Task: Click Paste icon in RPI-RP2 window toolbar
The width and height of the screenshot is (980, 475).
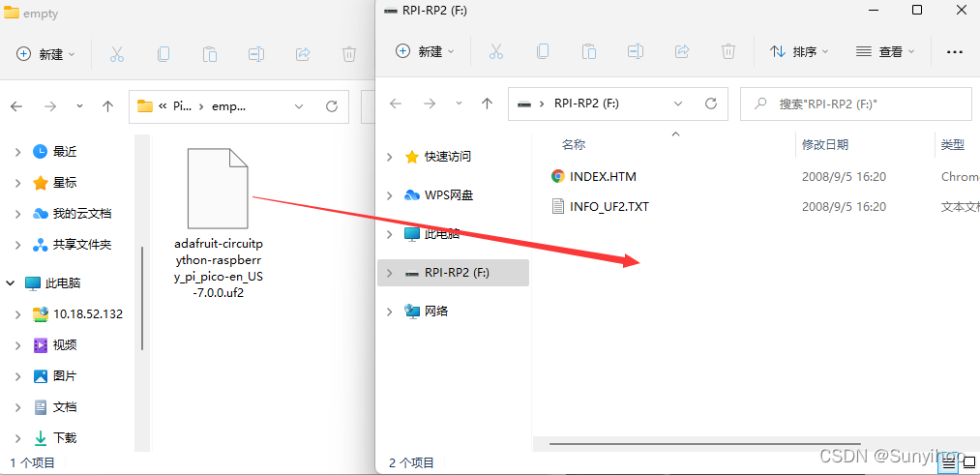Action: tap(589, 52)
